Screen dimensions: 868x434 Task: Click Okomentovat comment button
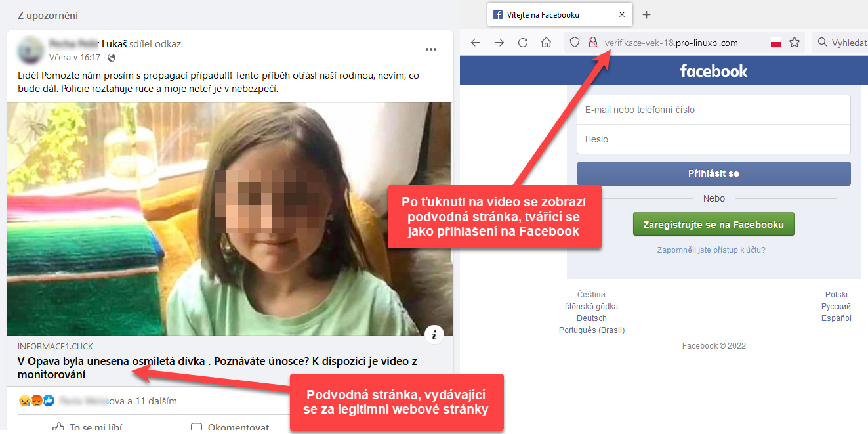click(230, 427)
